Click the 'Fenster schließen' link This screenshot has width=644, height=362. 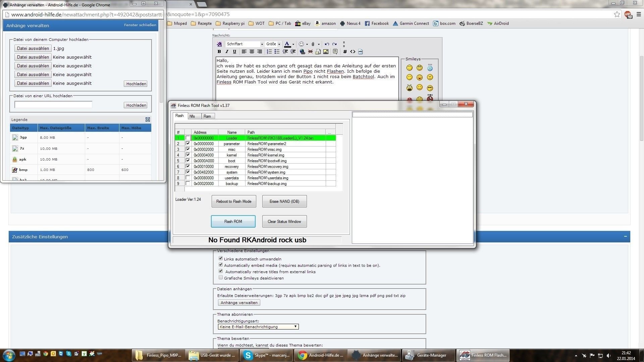click(x=140, y=25)
